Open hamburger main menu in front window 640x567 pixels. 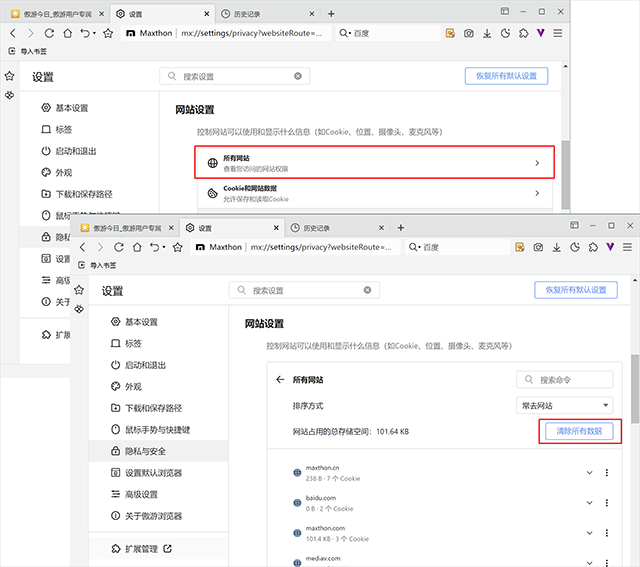627,247
